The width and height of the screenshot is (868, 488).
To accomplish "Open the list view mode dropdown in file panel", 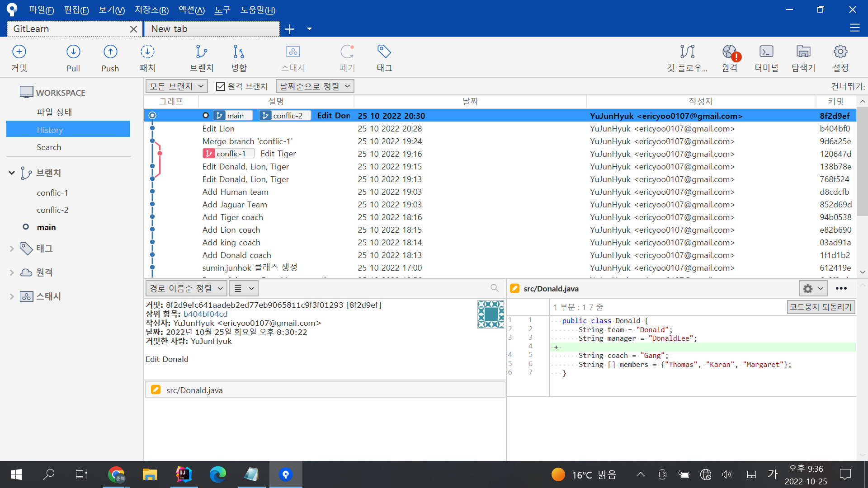I will [244, 288].
